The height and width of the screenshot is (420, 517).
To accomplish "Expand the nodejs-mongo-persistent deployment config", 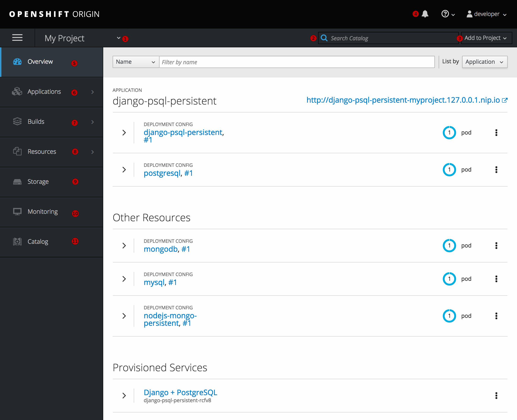I will (124, 315).
